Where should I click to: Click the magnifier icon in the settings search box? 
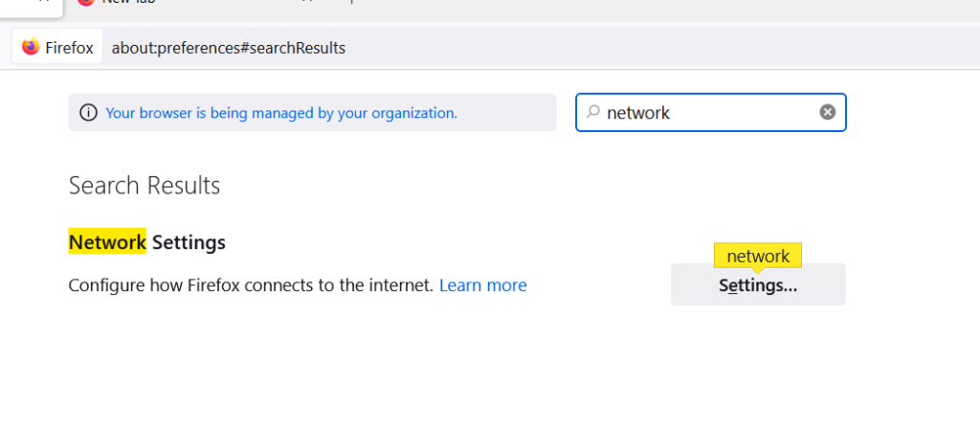click(x=593, y=112)
